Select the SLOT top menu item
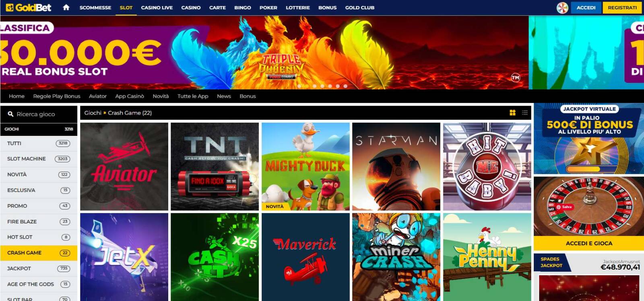 126,8
